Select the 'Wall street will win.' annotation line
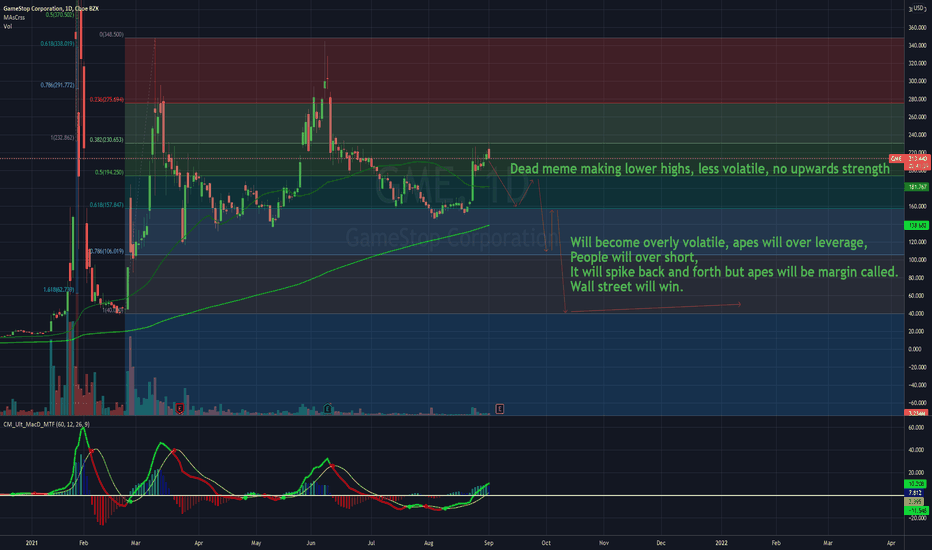The height and width of the screenshot is (550, 932). pyautogui.click(x=626, y=287)
